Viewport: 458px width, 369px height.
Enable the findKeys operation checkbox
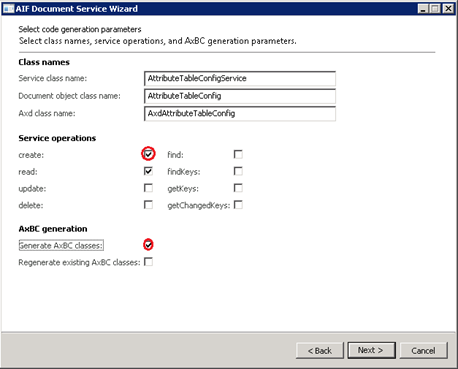238,171
